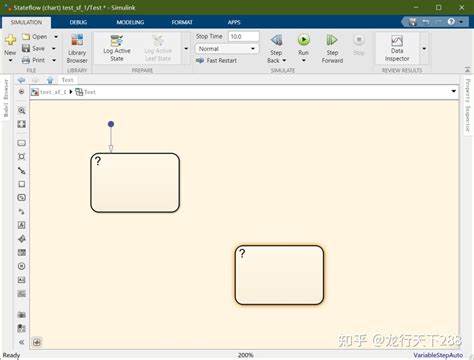474x360 pixels.
Task: Open the Data Inspector
Action: click(x=397, y=48)
